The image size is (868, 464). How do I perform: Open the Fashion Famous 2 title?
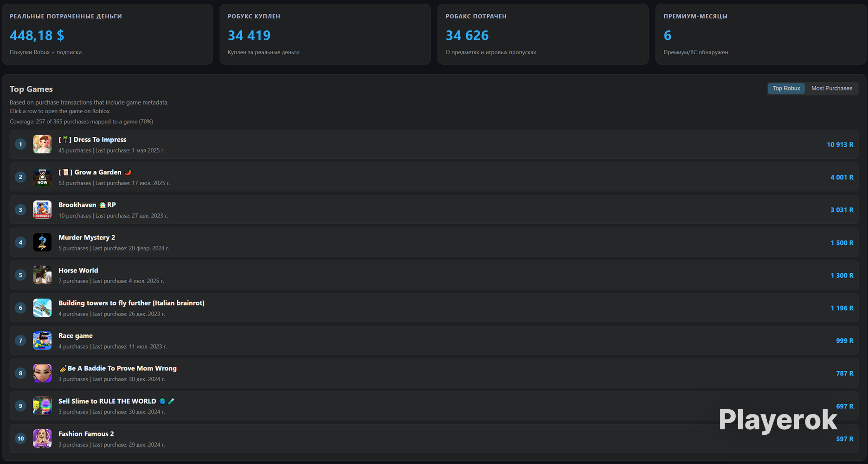tap(86, 434)
